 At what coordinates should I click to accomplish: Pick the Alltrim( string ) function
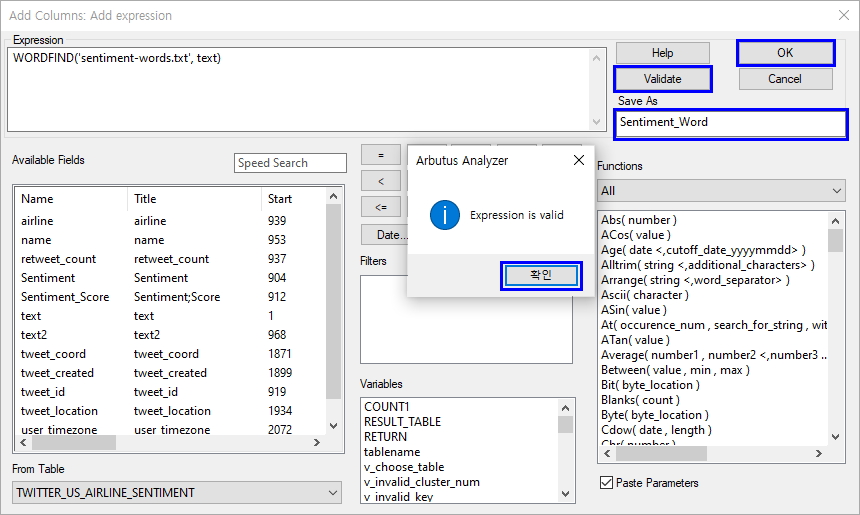tap(708, 265)
